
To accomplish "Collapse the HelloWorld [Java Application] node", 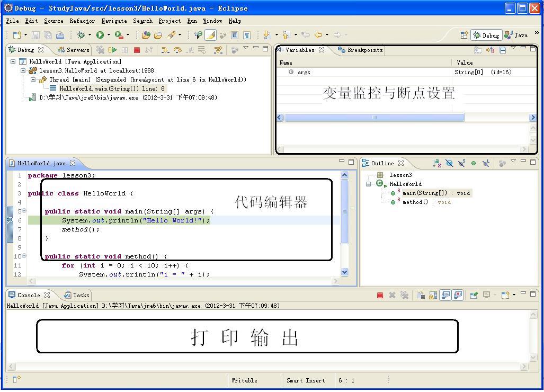I will pyautogui.click(x=13, y=62).
